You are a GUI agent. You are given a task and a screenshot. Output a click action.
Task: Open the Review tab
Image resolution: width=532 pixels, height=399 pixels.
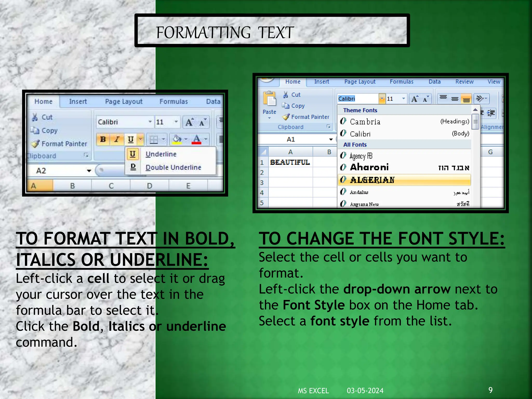[x=464, y=82]
